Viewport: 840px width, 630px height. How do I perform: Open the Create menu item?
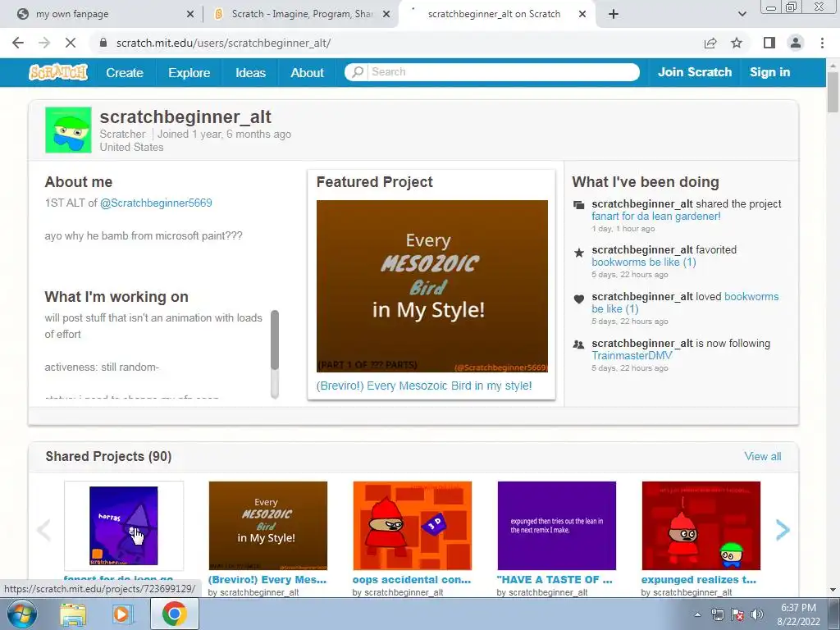(125, 73)
